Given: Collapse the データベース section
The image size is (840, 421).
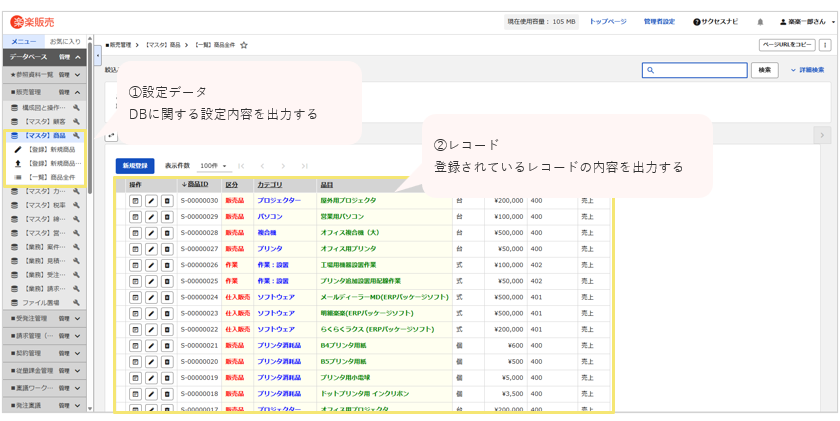Looking at the screenshot, I should point(78,57).
